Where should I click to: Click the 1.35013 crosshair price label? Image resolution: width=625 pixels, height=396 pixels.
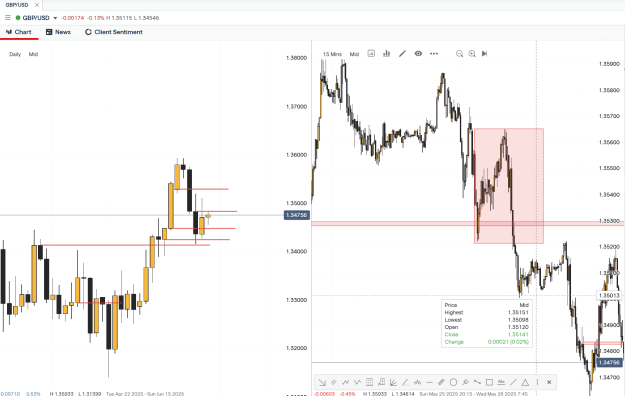tap(609, 295)
